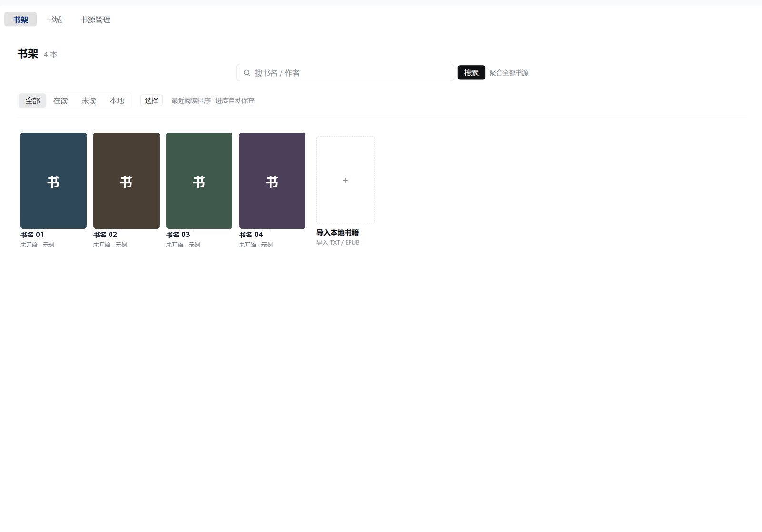The height and width of the screenshot is (532, 762).
Task: Filter the shelf by 在读
Action: click(x=60, y=100)
